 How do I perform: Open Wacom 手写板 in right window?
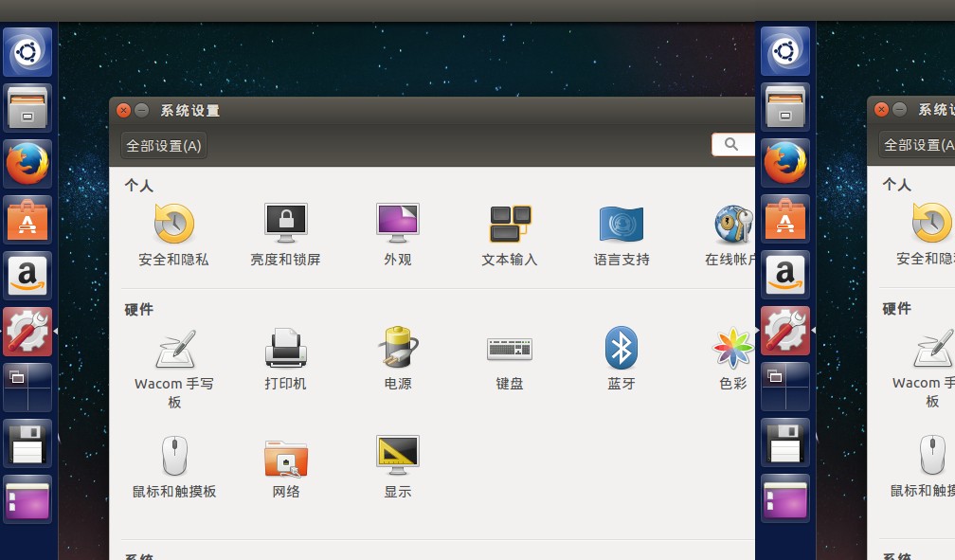click(x=926, y=368)
